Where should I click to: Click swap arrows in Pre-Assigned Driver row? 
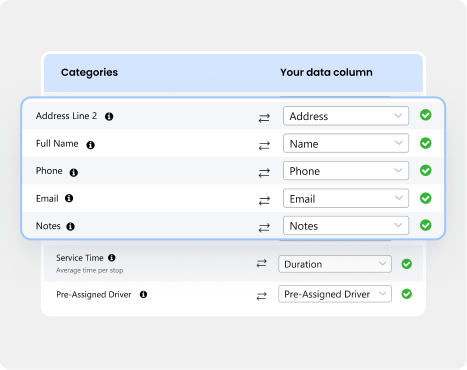(261, 296)
